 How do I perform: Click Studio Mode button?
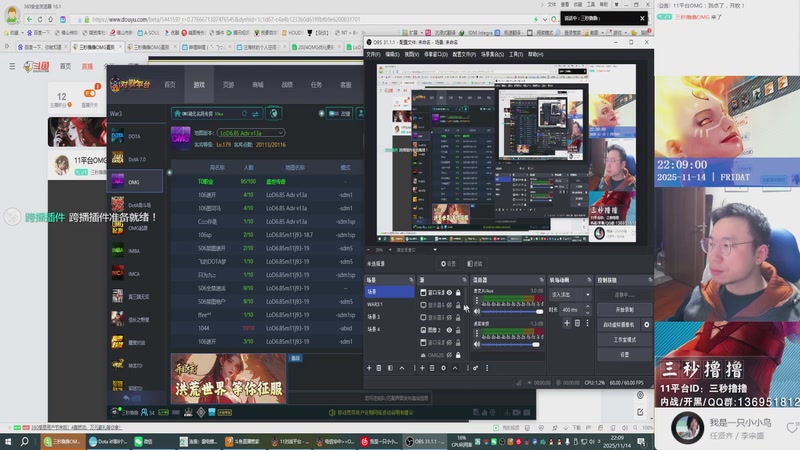click(624, 339)
